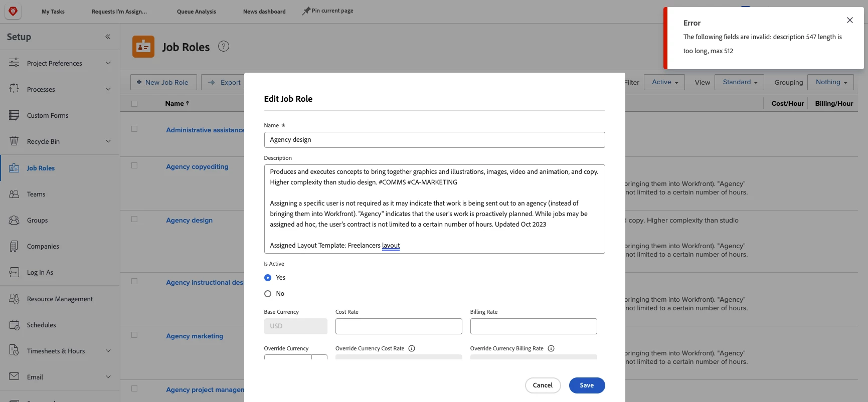The height and width of the screenshot is (402, 868).
Task: Click the Schedules calendar icon
Action: click(x=14, y=325)
